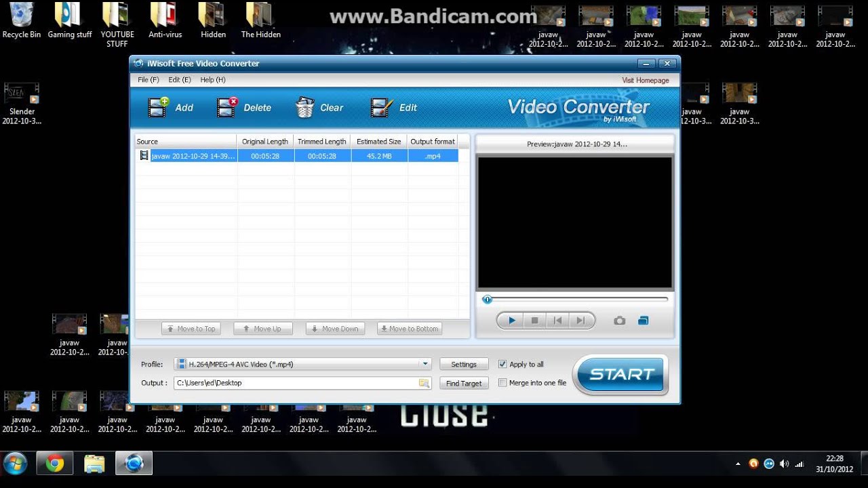Open the Recycle Bin desktop icon
868x488 pixels.
coord(22,20)
